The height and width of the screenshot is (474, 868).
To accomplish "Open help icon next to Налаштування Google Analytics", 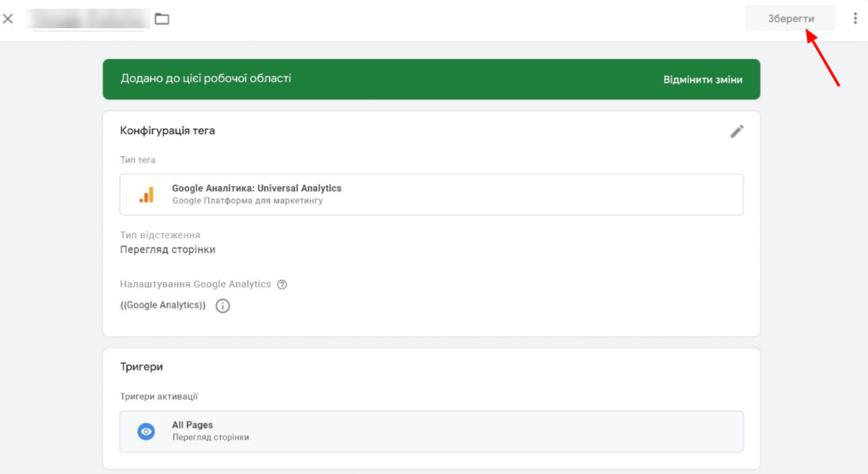I will [282, 284].
